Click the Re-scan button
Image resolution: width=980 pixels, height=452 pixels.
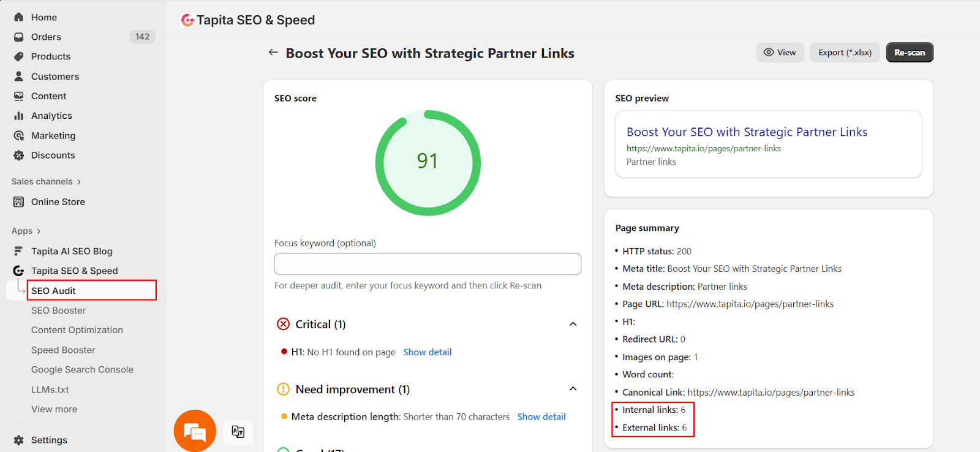tap(910, 53)
